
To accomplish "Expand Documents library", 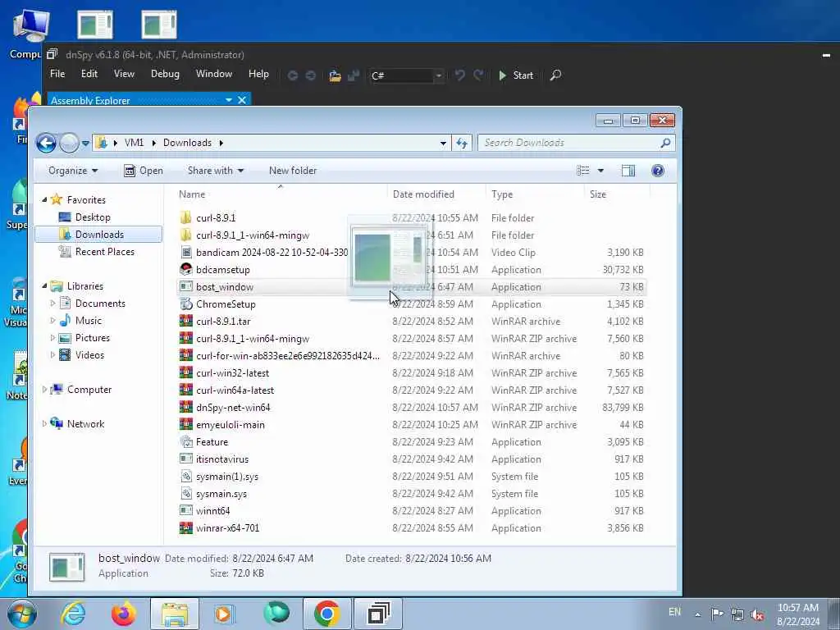I will [52, 304].
